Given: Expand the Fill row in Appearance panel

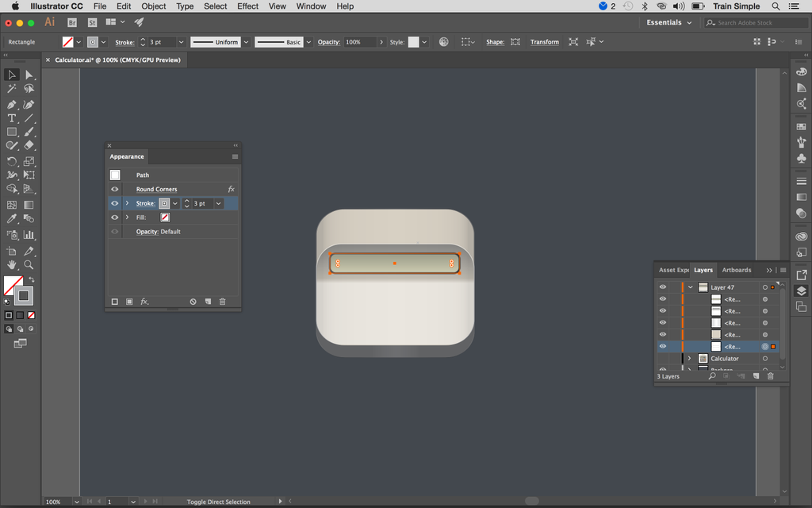Looking at the screenshot, I should click(x=127, y=216).
